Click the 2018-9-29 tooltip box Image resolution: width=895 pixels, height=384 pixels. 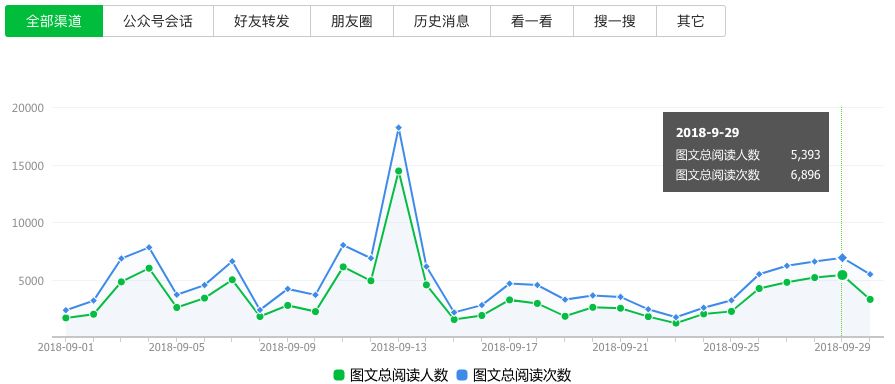pos(745,152)
